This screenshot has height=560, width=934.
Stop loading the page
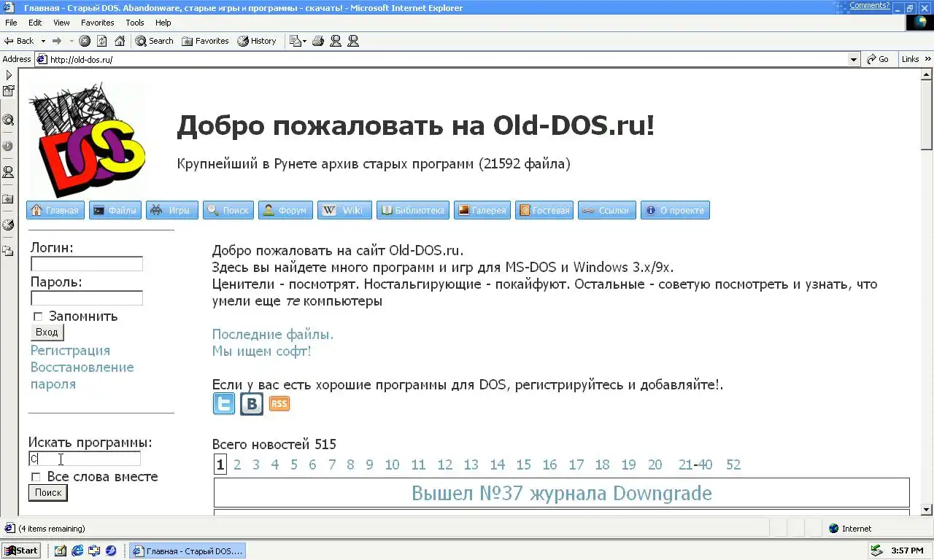click(85, 41)
